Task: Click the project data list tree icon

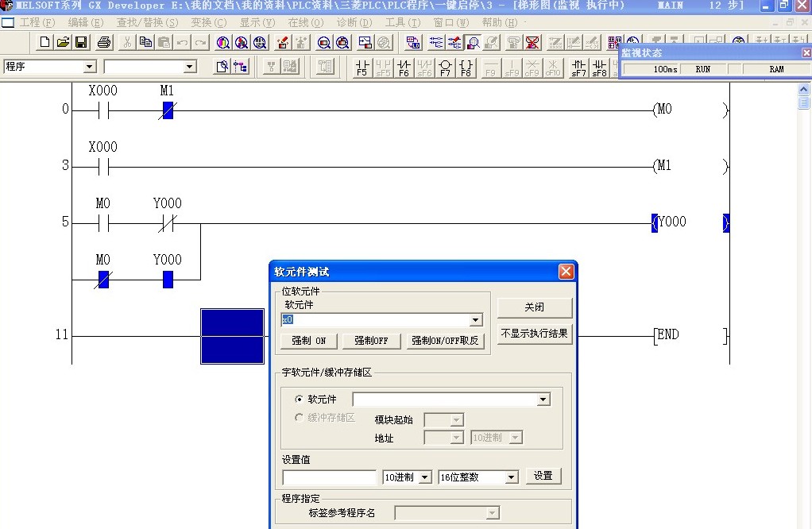Action: pos(240,66)
